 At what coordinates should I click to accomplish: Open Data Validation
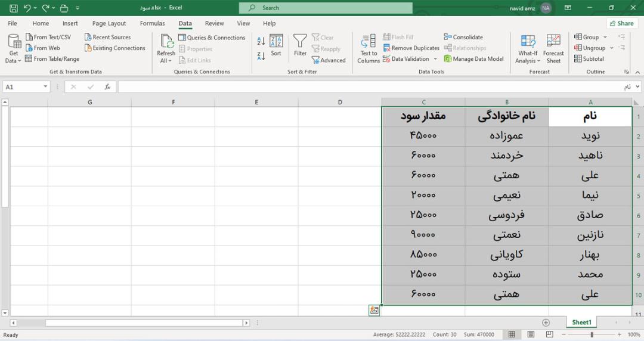(406, 59)
